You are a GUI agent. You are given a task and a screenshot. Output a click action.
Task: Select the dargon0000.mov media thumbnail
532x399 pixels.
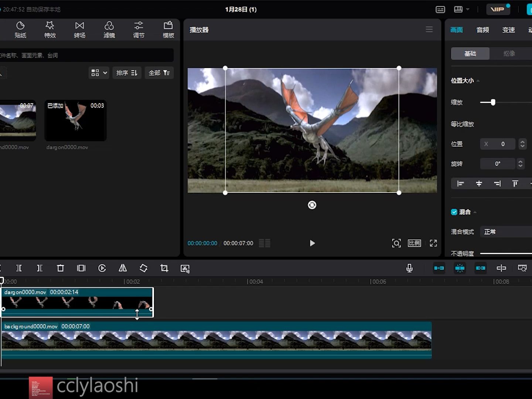pos(75,120)
